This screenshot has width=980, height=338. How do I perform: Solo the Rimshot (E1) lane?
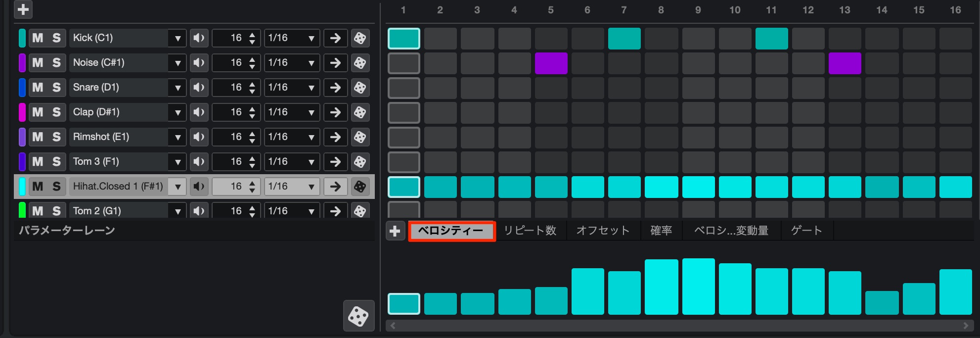[56, 137]
